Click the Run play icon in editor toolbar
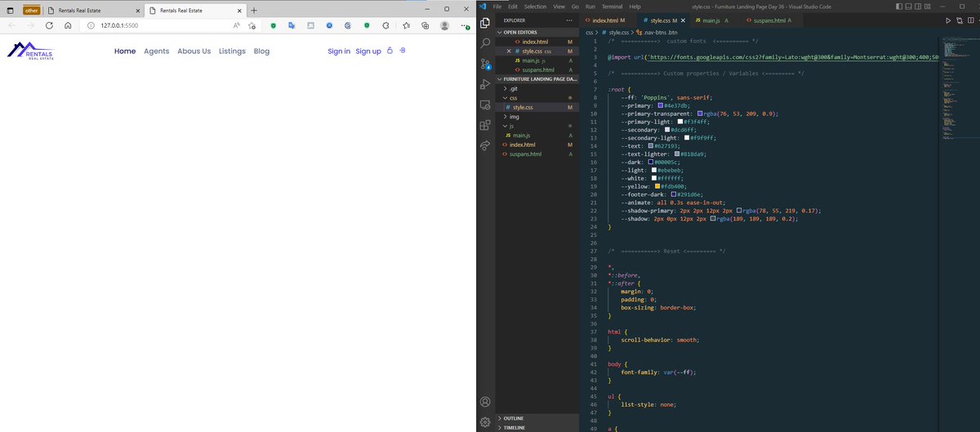This screenshot has width=980, height=432. pyautogui.click(x=948, y=20)
